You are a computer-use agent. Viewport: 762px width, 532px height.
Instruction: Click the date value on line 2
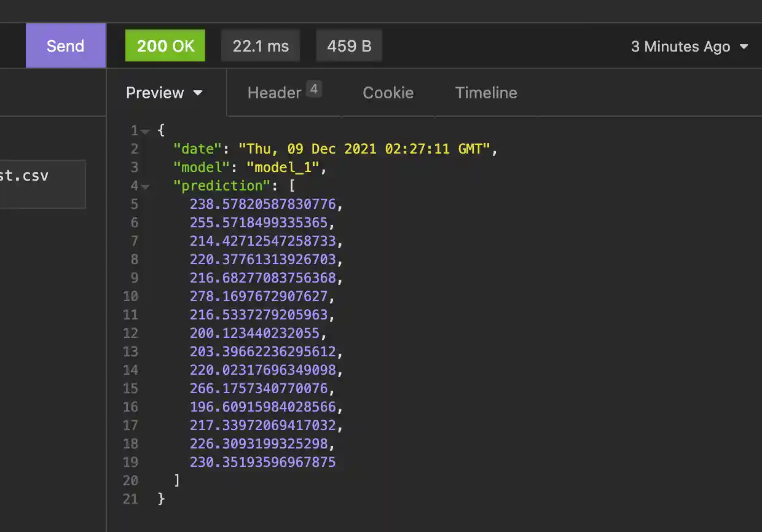click(367, 149)
